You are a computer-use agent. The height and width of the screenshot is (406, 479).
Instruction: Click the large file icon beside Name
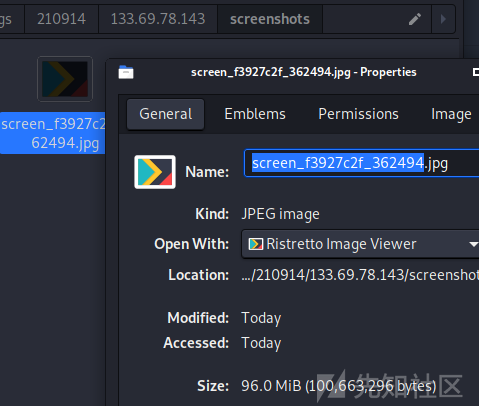point(155,172)
